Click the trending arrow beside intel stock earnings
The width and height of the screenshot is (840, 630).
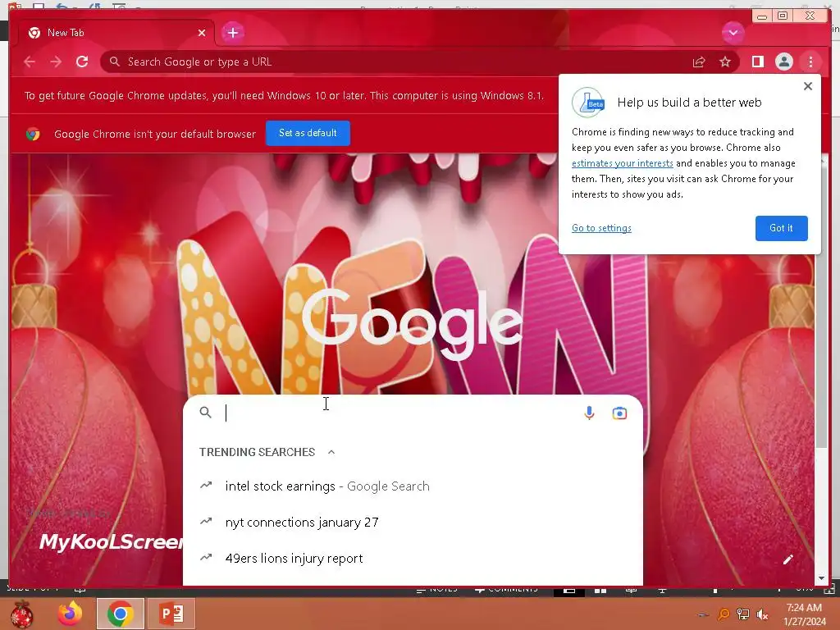[206, 486]
